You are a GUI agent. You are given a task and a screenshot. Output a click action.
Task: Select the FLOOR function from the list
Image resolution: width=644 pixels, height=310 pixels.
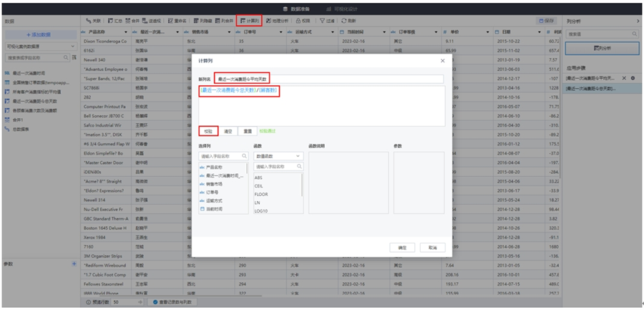tap(261, 194)
